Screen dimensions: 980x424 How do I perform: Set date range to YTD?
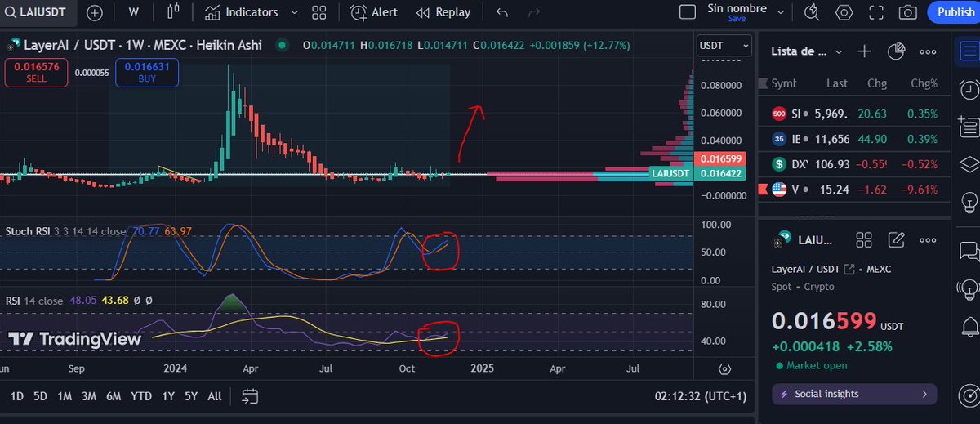pyautogui.click(x=141, y=396)
